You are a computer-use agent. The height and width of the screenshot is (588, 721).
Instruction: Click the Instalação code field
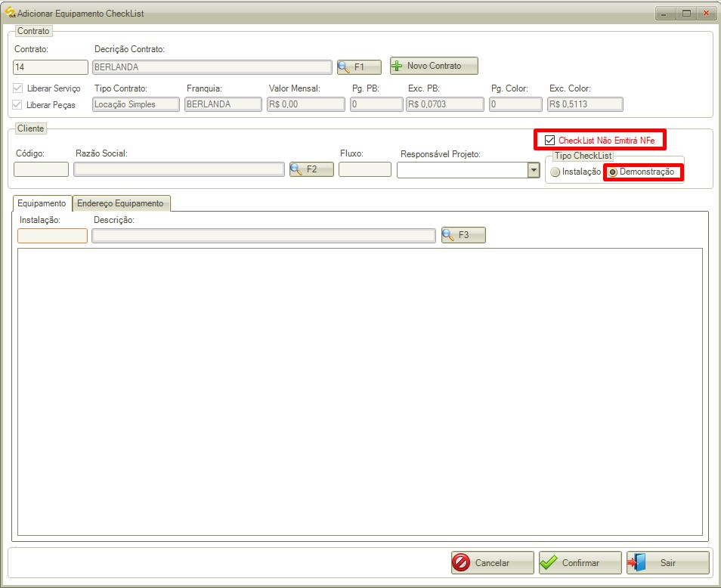[52, 236]
